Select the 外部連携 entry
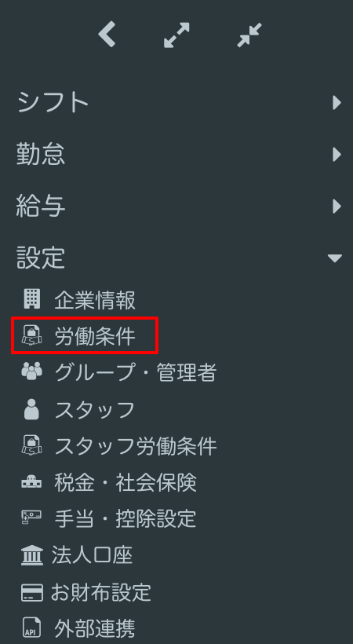The height and width of the screenshot is (644, 353). coord(95,628)
